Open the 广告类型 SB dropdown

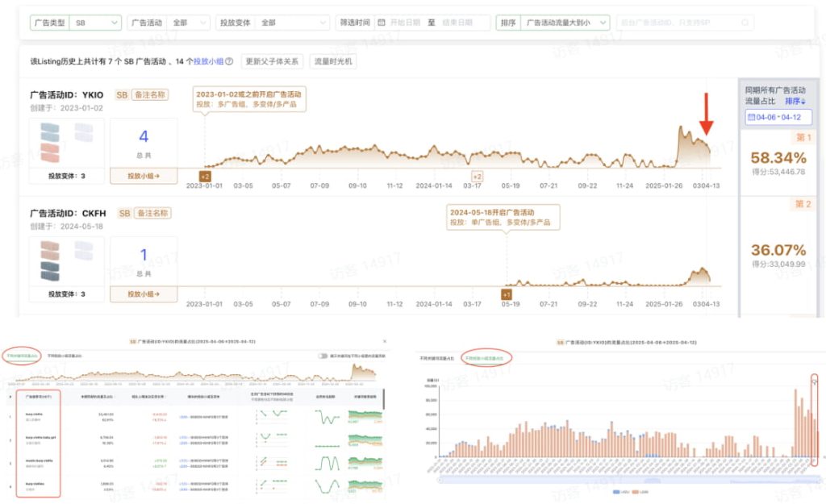point(76,23)
